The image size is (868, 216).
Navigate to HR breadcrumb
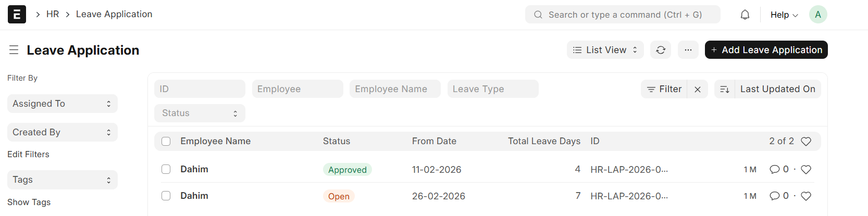pos(53,14)
